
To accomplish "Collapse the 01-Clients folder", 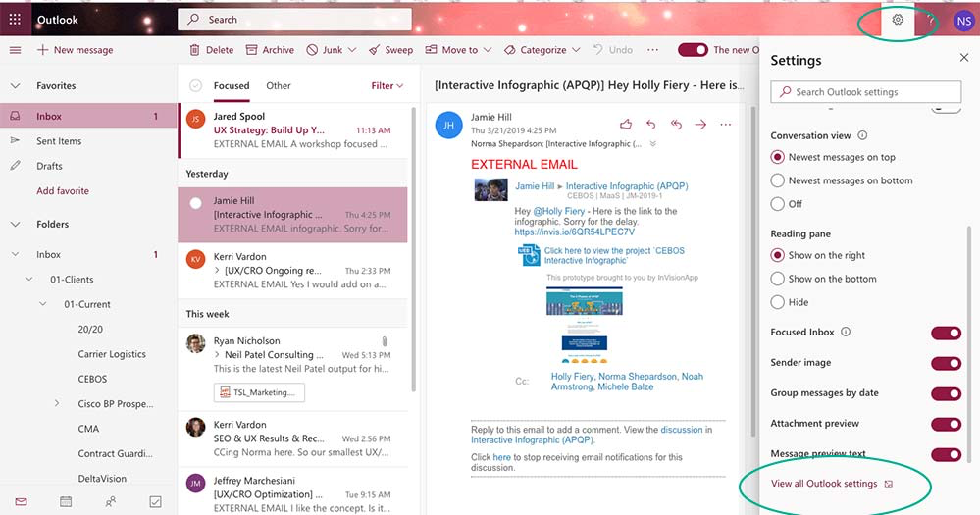I will point(28,280).
